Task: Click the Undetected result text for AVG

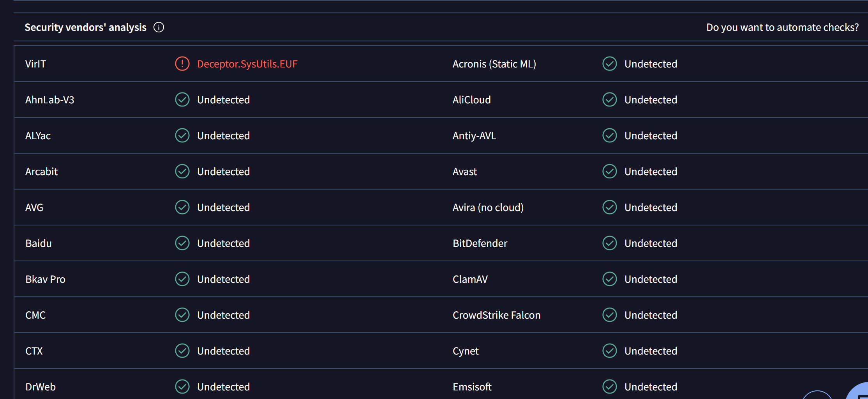Action: click(x=223, y=207)
